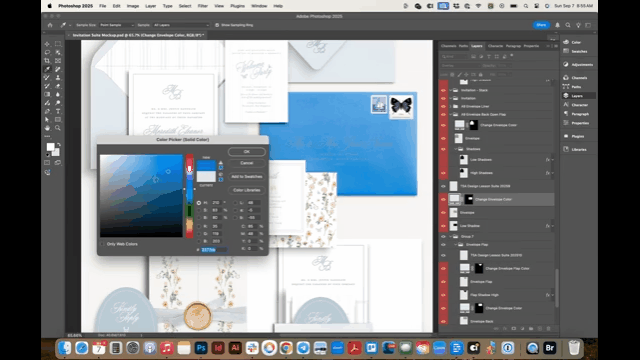Image resolution: width=640 pixels, height=360 pixels.
Task: Open the Filter menu
Action: click(x=202, y=6)
